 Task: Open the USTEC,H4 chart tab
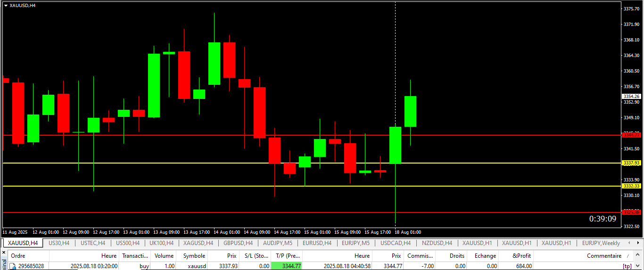point(93,243)
